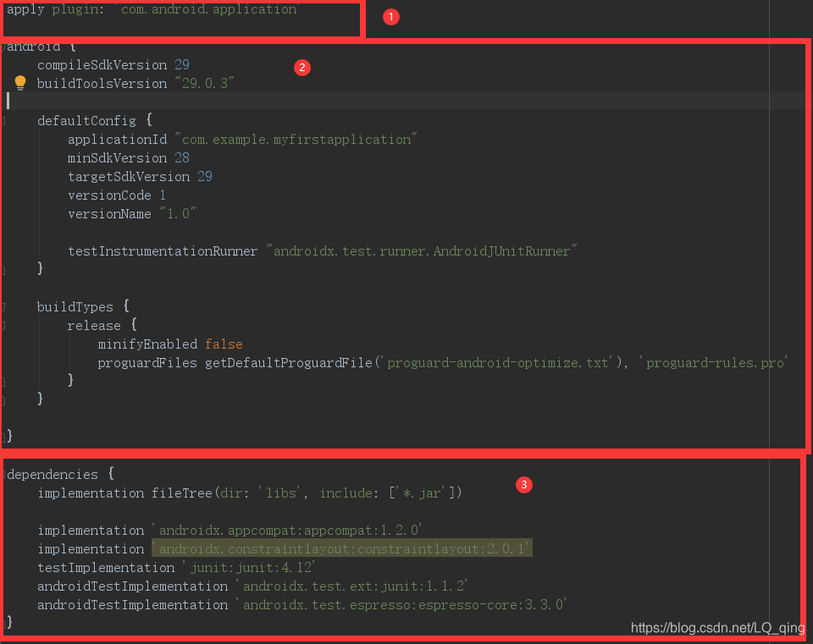Click the apply keyword on the first line

pyautogui.click(x=25, y=9)
